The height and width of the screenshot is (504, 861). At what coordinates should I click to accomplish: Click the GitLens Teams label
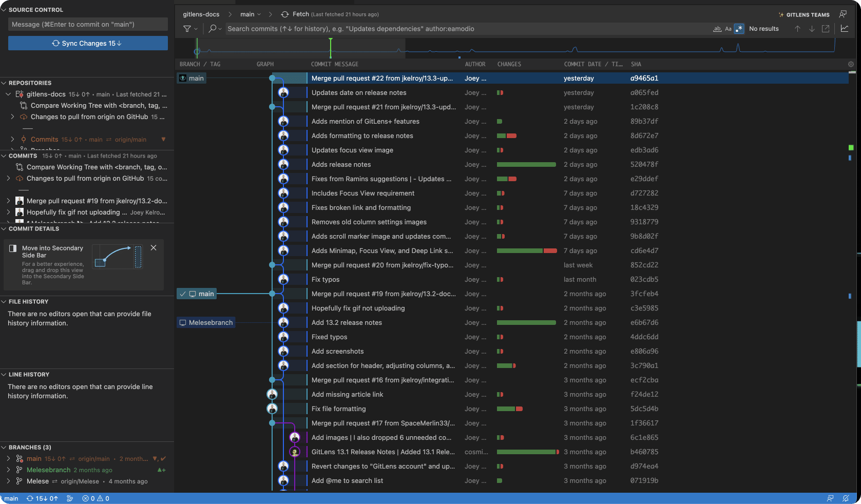coord(808,15)
